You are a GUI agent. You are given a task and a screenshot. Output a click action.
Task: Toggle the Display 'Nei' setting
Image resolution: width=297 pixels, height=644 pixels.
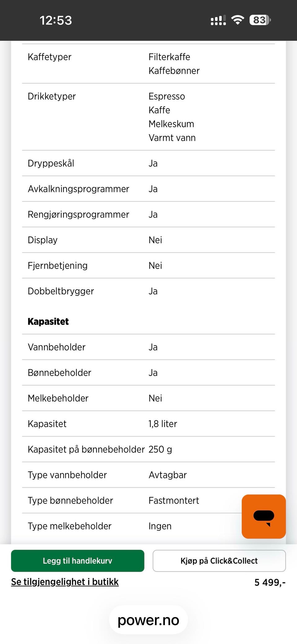pos(155,240)
